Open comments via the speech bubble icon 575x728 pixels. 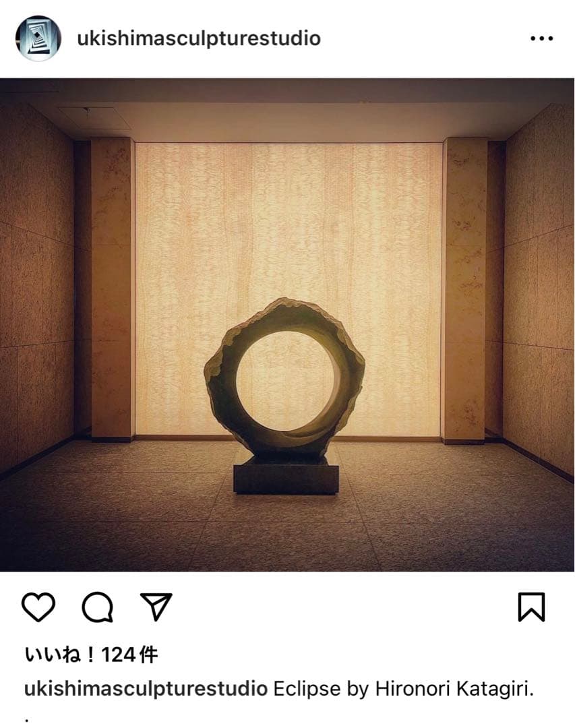(x=98, y=607)
